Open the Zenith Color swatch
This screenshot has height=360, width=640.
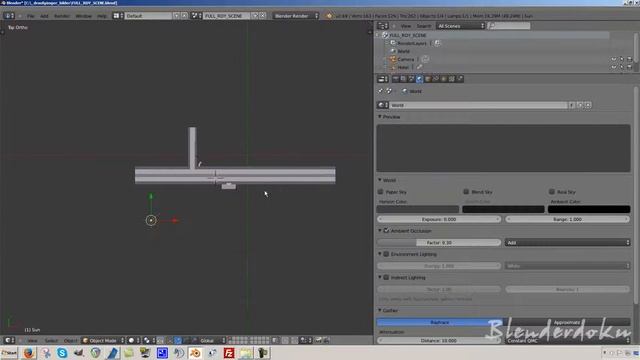click(503, 209)
